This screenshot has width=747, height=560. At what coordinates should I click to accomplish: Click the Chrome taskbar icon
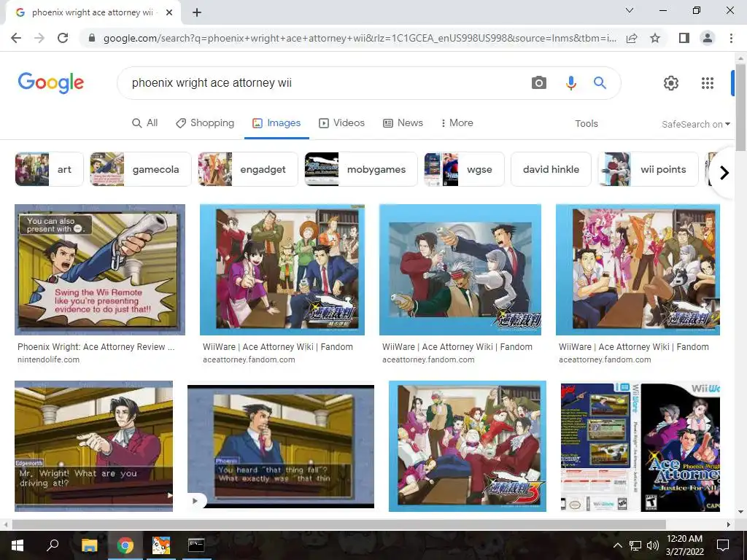125,545
